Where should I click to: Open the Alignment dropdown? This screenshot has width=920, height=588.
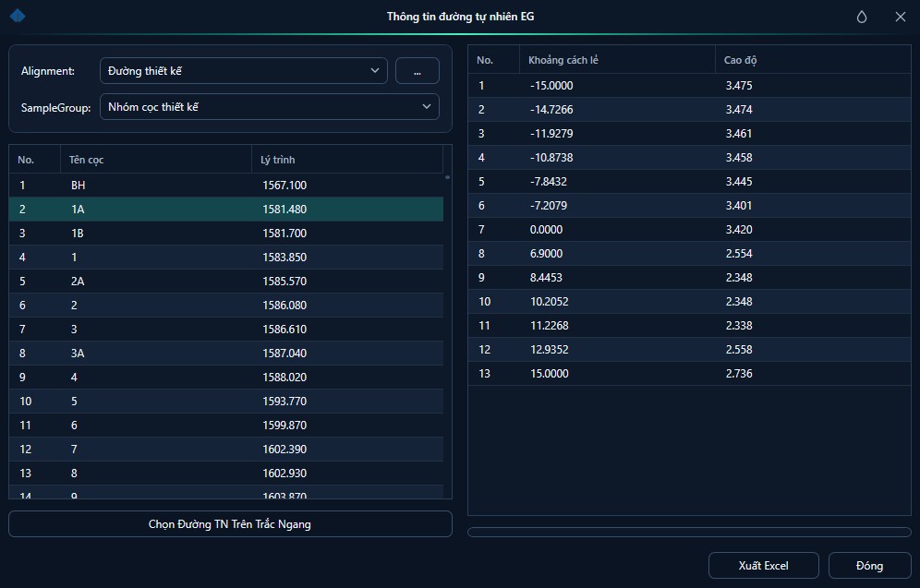pyautogui.click(x=244, y=70)
